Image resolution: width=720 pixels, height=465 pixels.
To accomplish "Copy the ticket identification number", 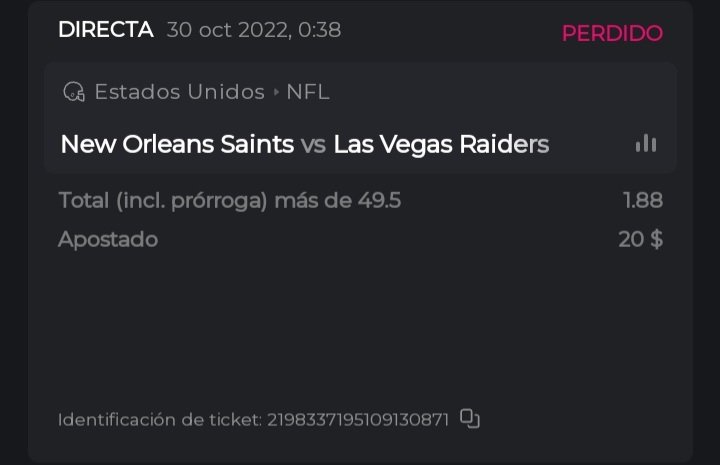I will [469, 419].
